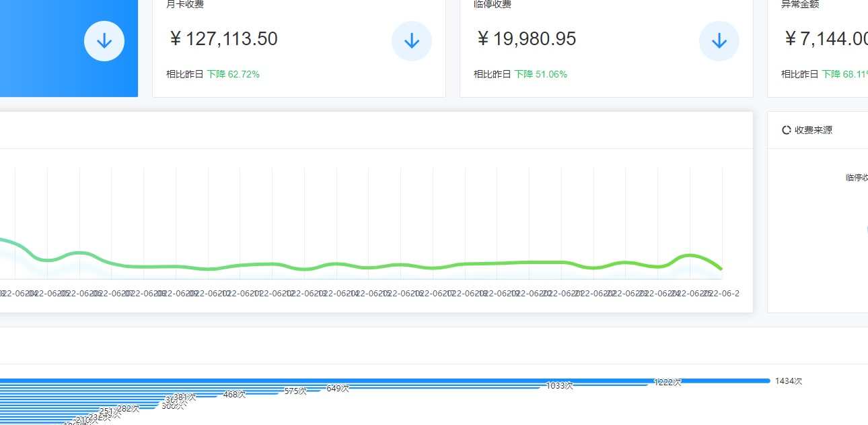Click the down arrow icon in 临停收费 card

tap(719, 41)
